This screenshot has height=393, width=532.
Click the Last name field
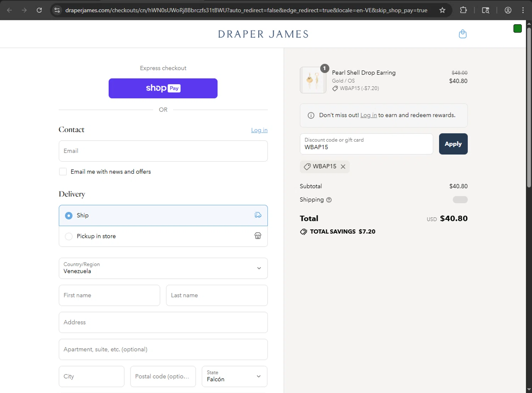[x=217, y=295]
